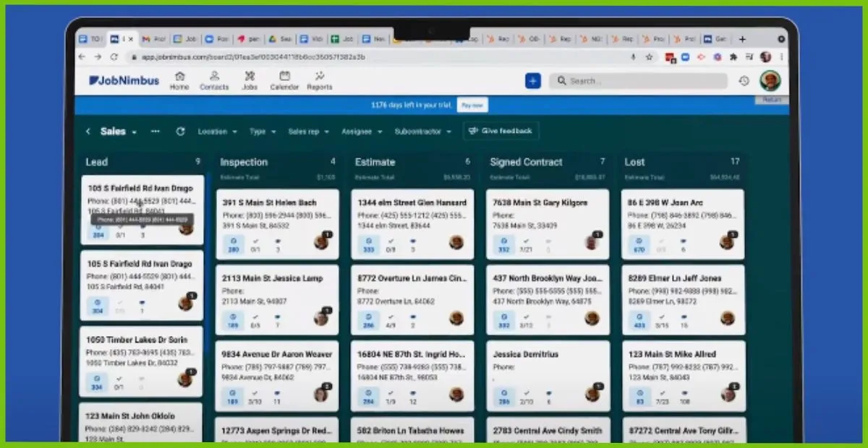Click into the Search field
Image resolution: width=868 pixels, height=448 pixels.
click(638, 81)
